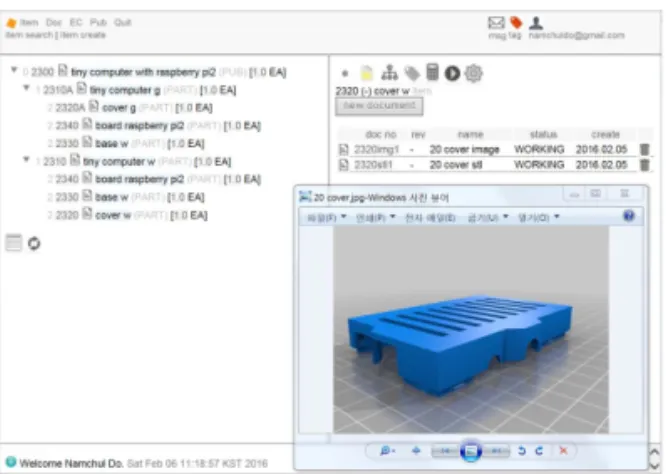Click the file icon of row 2320img1
This screenshot has width=666, height=474.
tap(344, 150)
